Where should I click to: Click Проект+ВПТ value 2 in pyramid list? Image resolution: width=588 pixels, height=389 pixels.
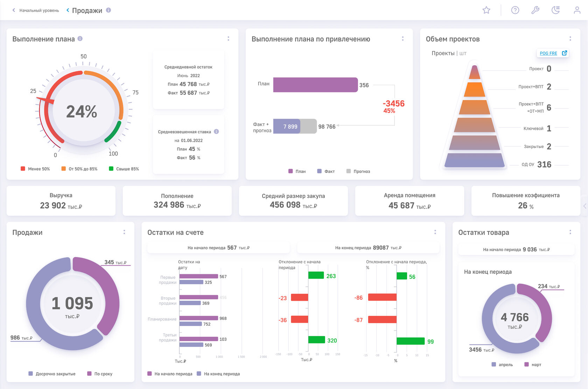click(549, 86)
